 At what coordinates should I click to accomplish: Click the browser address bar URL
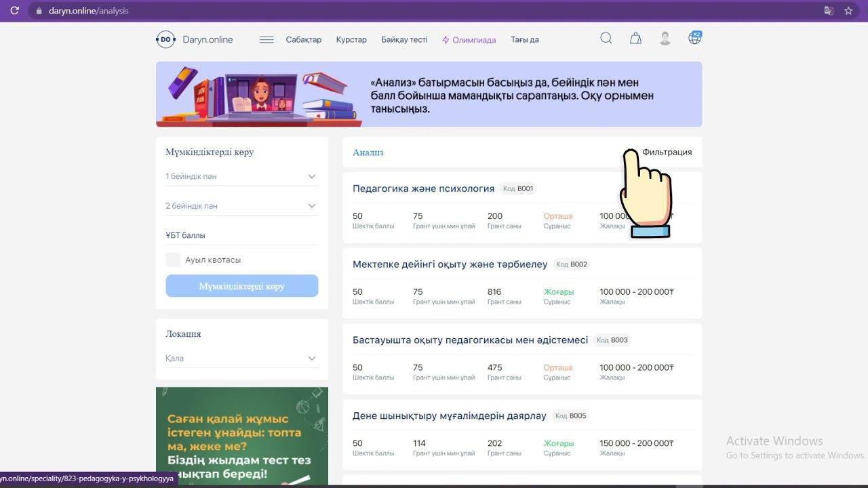[88, 11]
